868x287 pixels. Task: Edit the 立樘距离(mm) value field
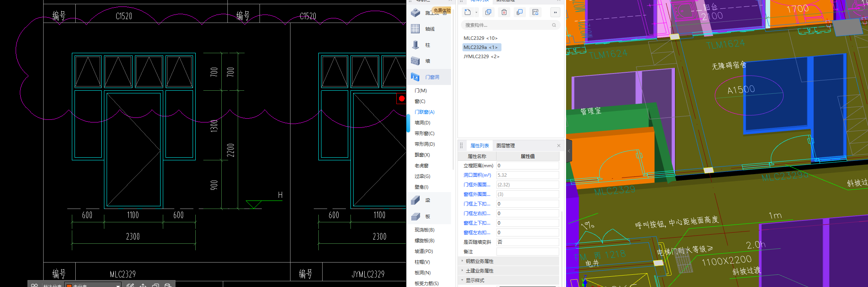(527, 166)
